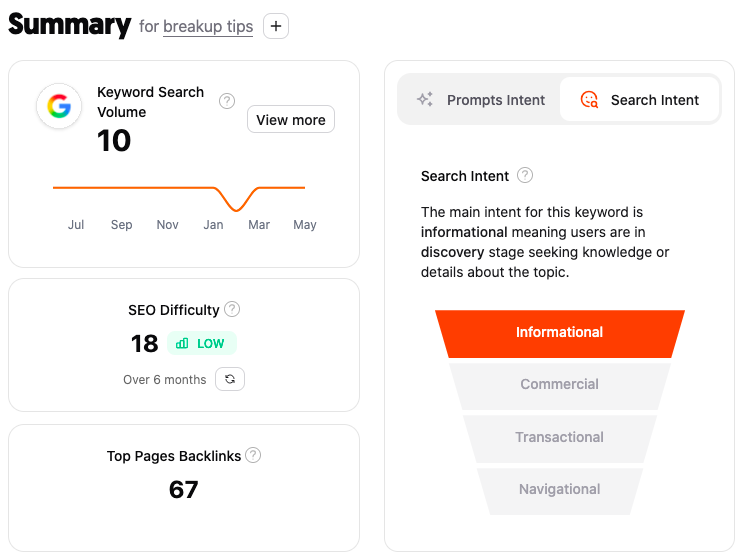
Task: Click the Top Pages Backlinks value 67
Action: point(184,489)
